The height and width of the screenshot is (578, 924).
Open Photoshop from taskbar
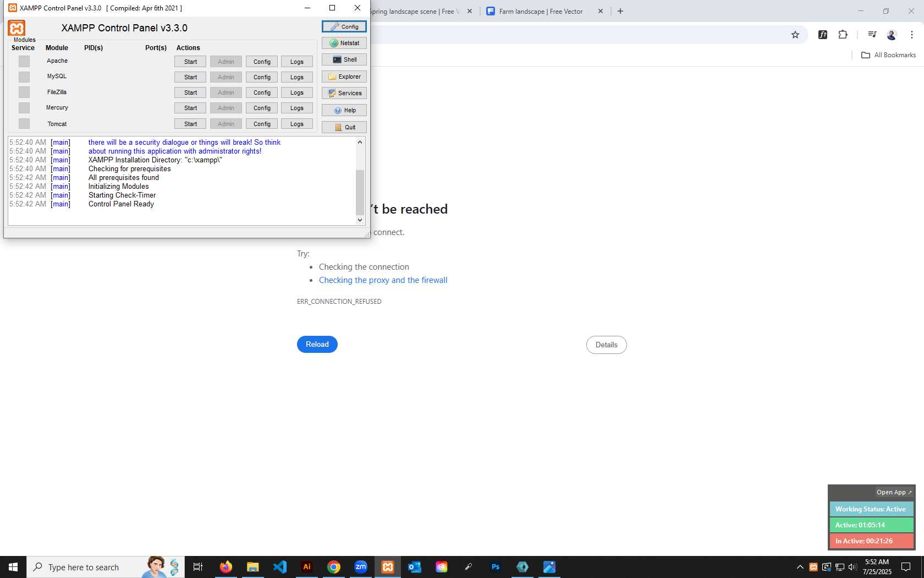(x=496, y=567)
